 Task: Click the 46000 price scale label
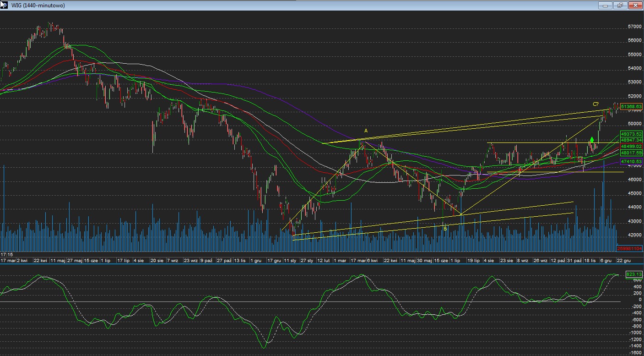tap(634, 180)
